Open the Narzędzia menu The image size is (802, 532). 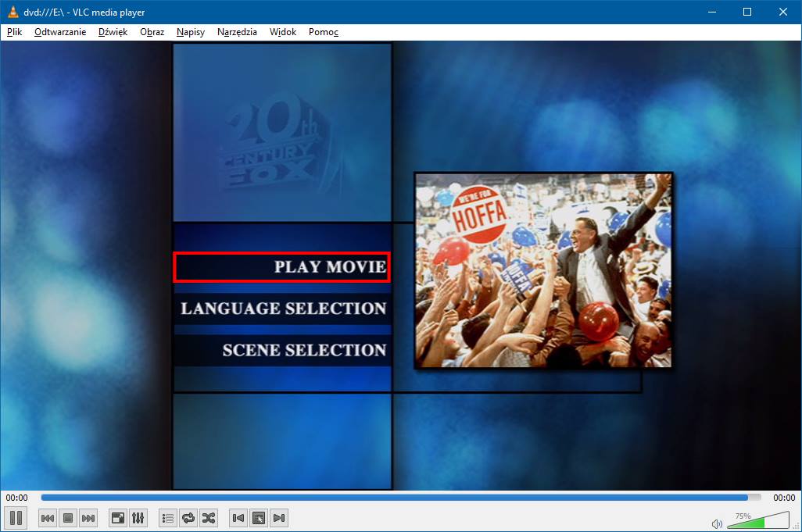[237, 32]
